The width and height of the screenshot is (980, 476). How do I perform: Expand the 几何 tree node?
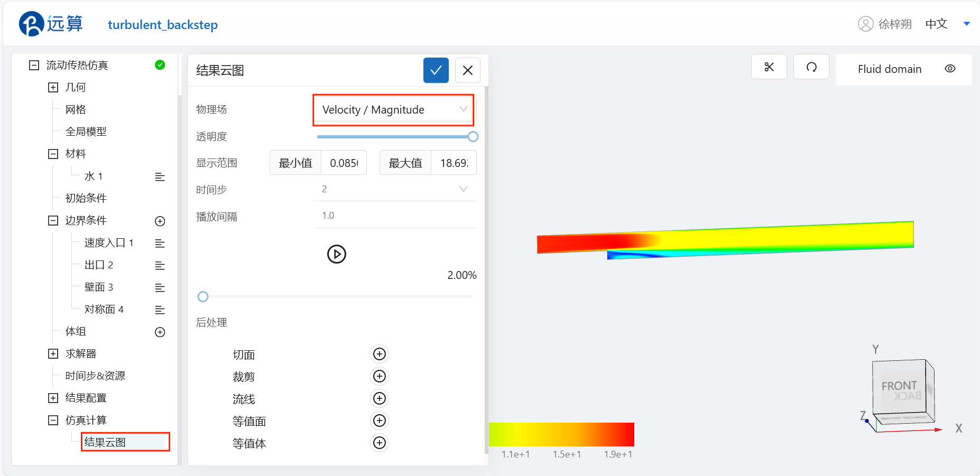pyautogui.click(x=53, y=87)
